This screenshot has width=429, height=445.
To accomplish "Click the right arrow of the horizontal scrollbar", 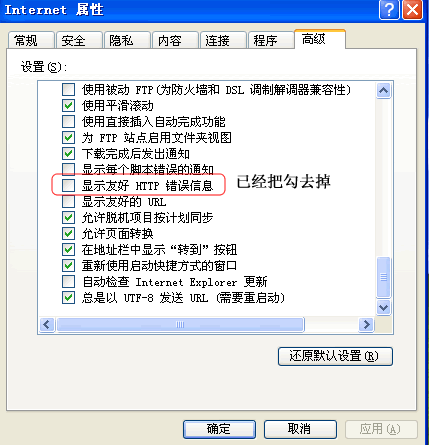I will click(x=366, y=324).
